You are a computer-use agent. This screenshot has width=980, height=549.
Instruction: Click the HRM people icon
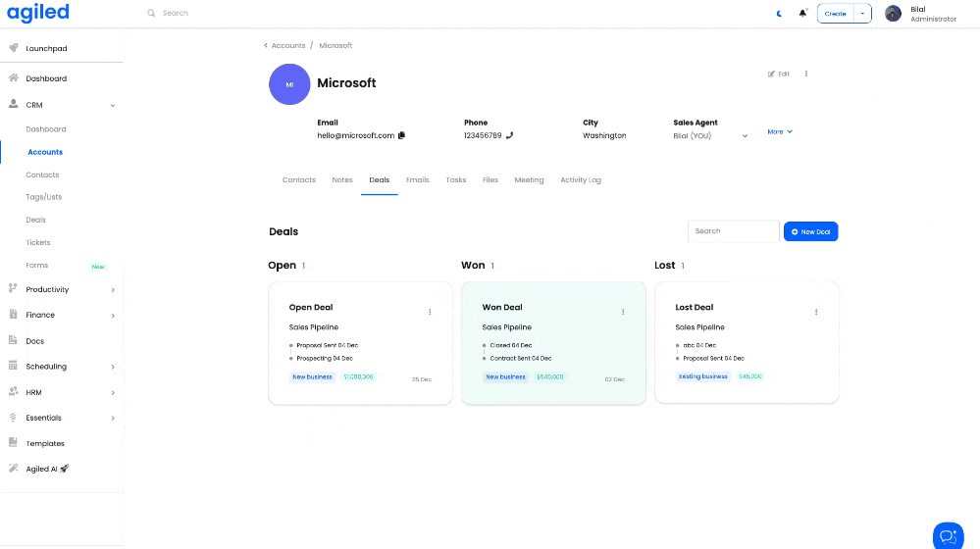click(13, 391)
